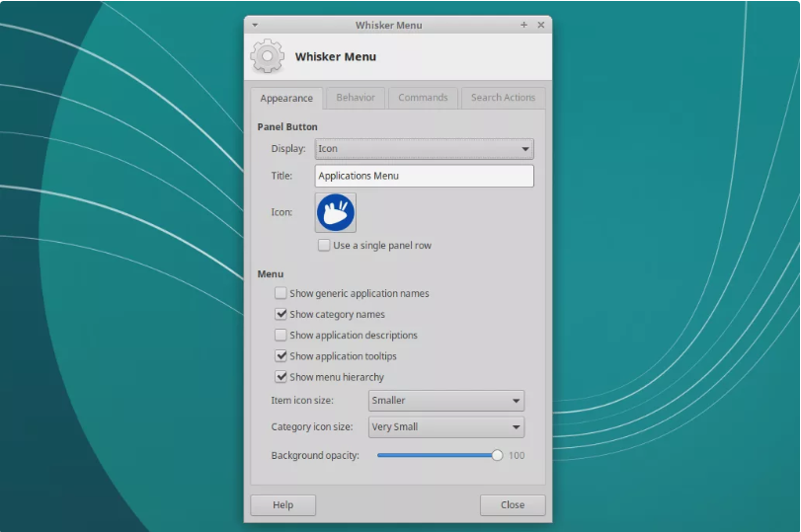The width and height of the screenshot is (801, 532).
Task: Choose a new panel button icon
Action: (336, 212)
